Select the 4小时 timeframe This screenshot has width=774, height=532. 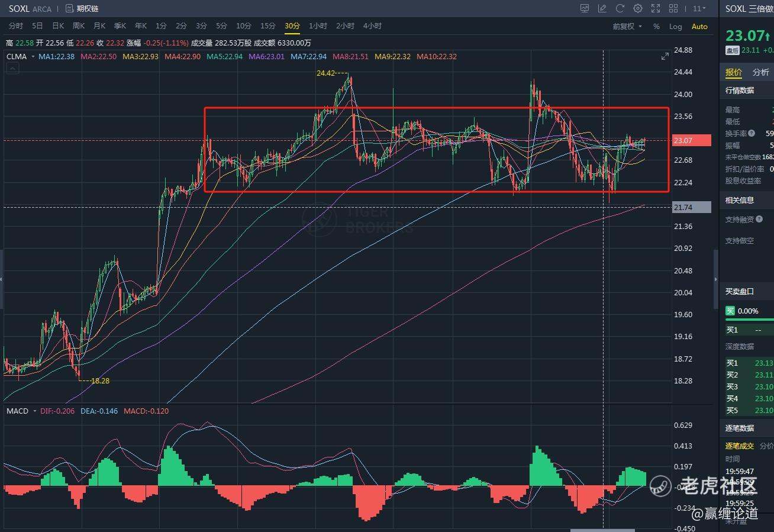tap(372, 26)
